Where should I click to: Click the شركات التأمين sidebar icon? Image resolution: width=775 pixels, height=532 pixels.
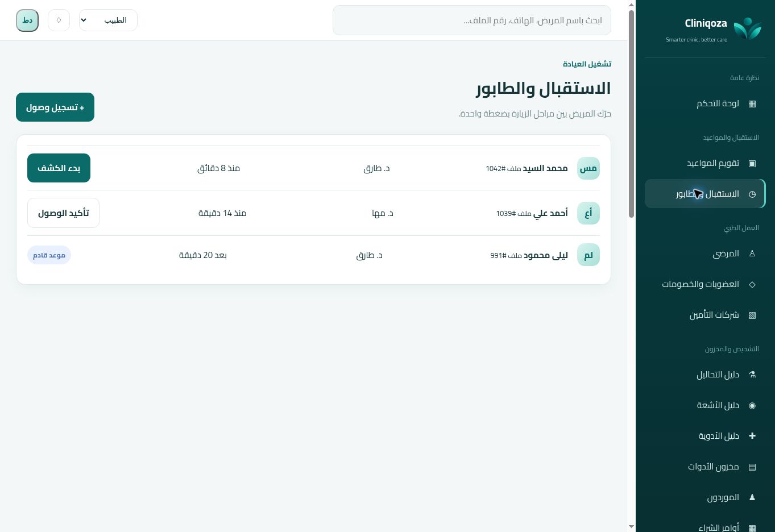(752, 315)
